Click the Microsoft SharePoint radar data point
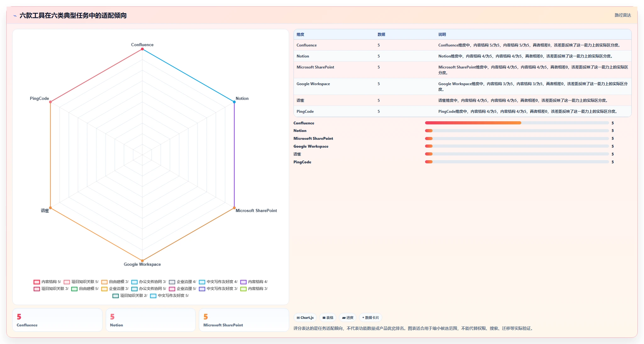This screenshot has height=344, width=644. pos(234,208)
